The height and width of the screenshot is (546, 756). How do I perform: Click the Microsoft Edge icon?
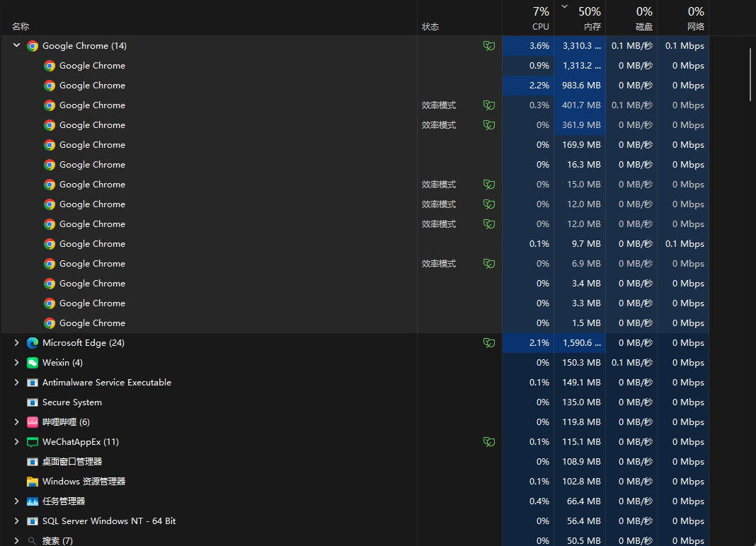point(33,342)
